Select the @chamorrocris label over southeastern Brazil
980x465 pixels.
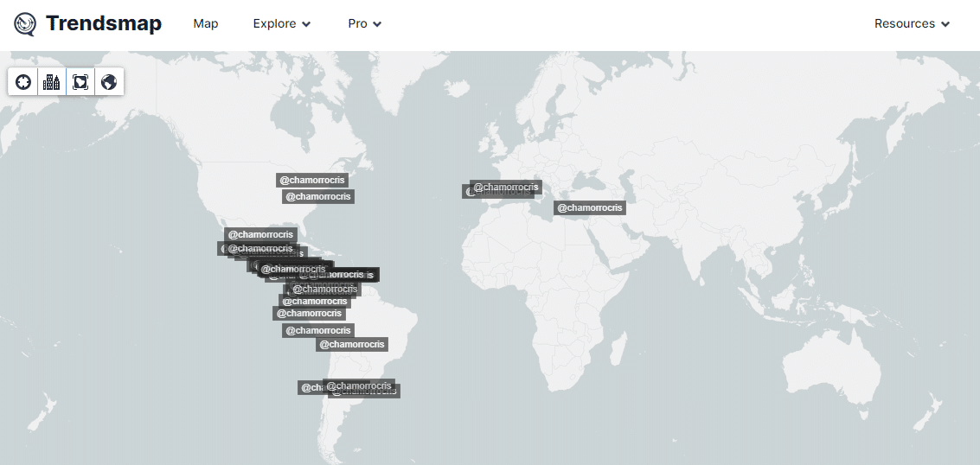[x=352, y=345]
